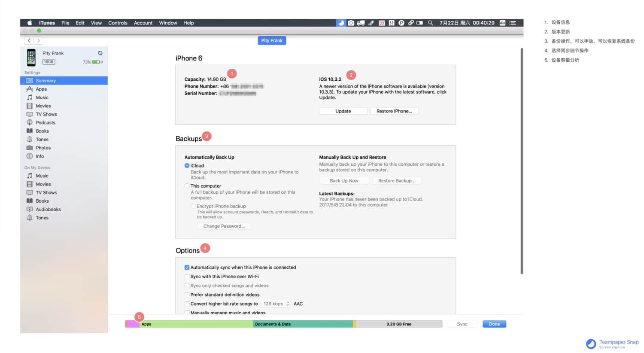
Task: Enable Prefer standard definition videos
Action: [187, 295]
